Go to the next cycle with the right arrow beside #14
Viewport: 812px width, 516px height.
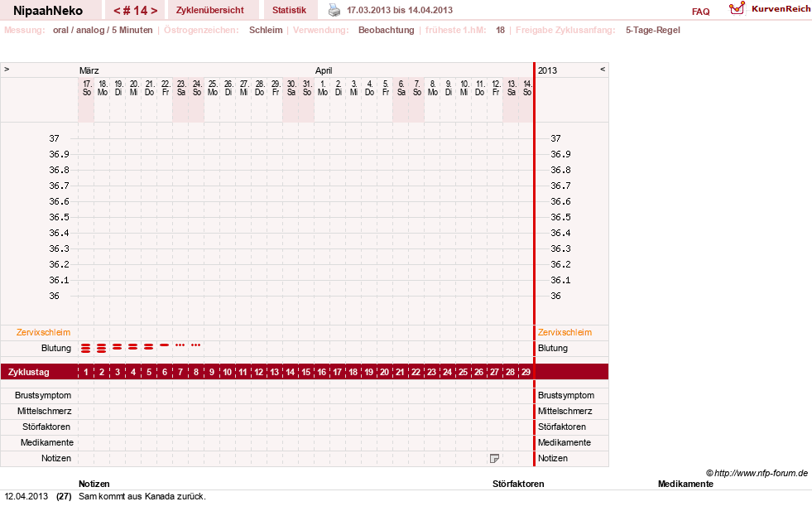[154, 11]
